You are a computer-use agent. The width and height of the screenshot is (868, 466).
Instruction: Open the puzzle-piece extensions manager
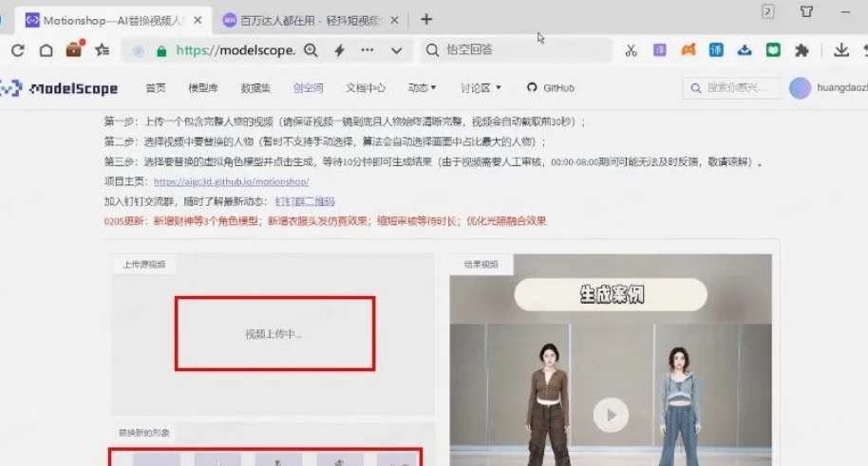click(802, 51)
